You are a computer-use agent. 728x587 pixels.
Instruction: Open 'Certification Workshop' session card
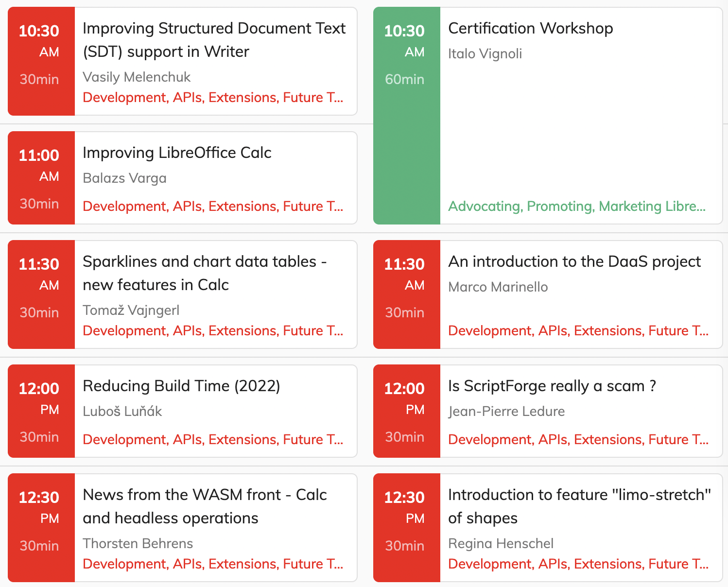(530, 28)
